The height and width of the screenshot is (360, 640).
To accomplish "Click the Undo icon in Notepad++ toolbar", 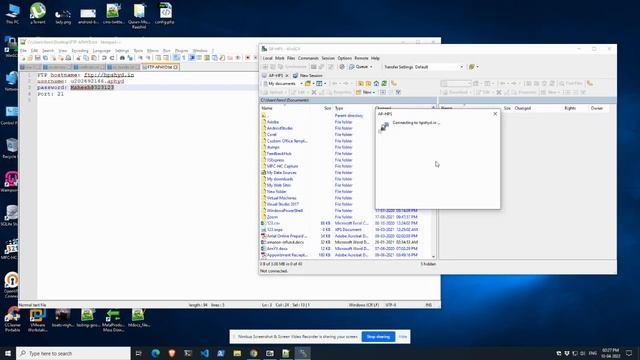I will 104,58.
